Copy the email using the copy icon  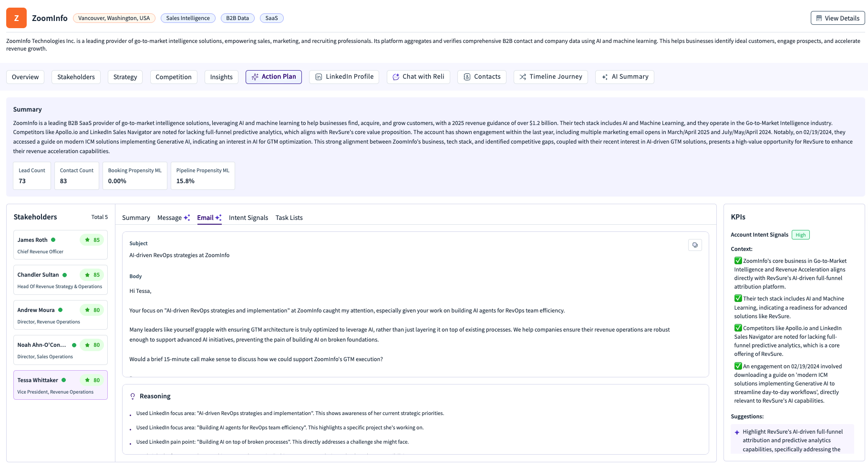tap(695, 245)
